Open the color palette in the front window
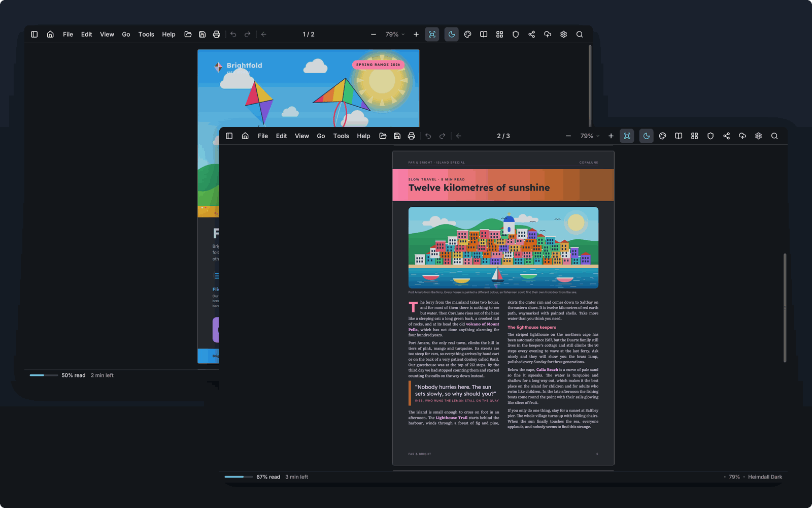The width and height of the screenshot is (812, 508). (x=662, y=136)
